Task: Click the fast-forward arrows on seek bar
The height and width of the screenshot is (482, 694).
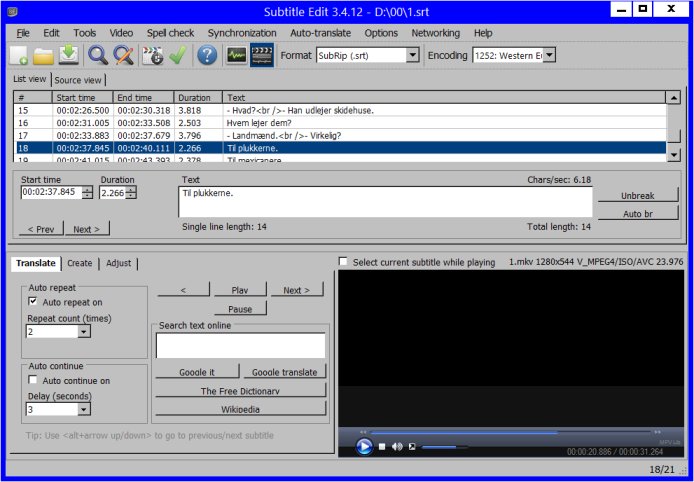Action: pyautogui.click(x=657, y=432)
